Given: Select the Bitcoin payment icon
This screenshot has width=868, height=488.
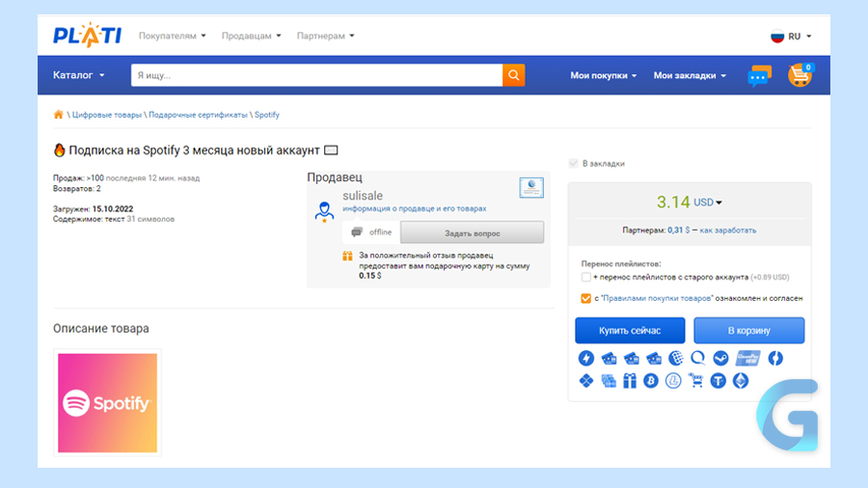Looking at the screenshot, I should (x=651, y=381).
